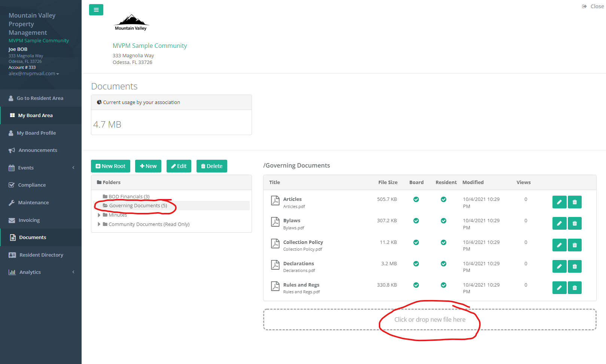The width and height of the screenshot is (606, 364).
Task: Open the Resident Directory
Action: point(41,255)
